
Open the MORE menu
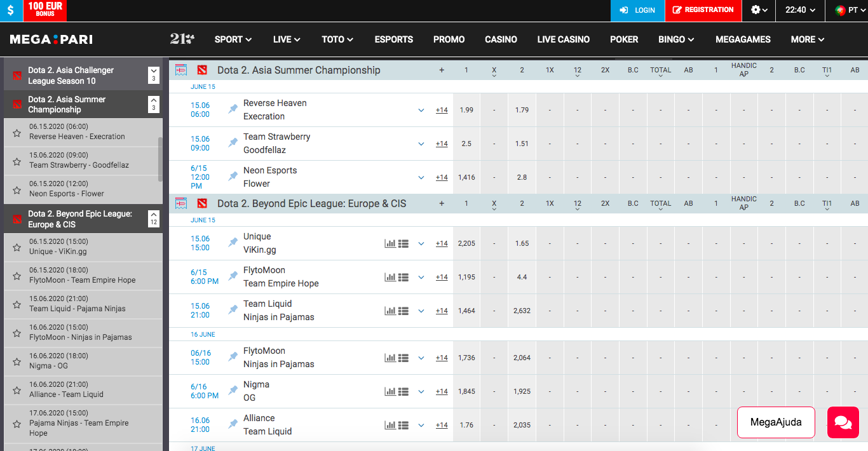pyautogui.click(x=808, y=39)
